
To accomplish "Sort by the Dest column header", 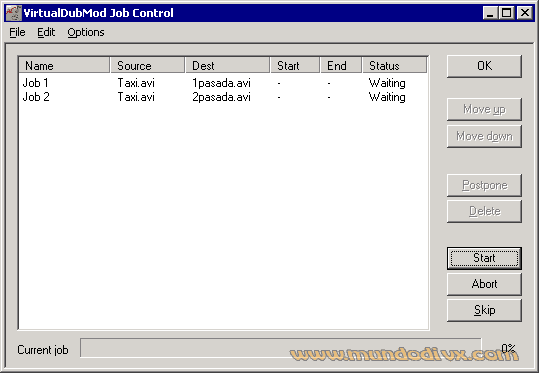I will pyautogui.click(x=228, y=65).
